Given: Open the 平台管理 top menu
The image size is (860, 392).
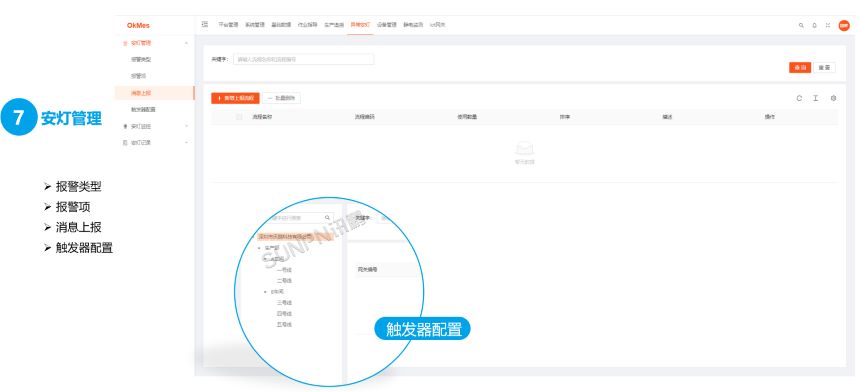Looking at the screenshot, I should (228, 25).
